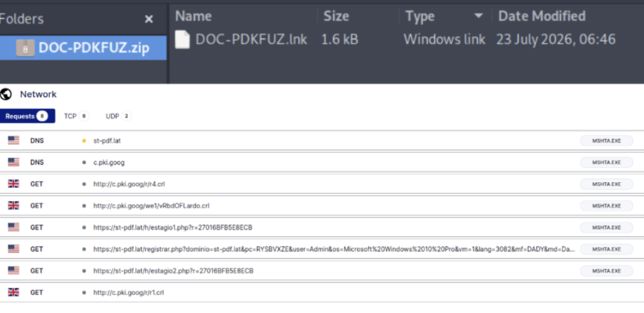Click the zip archive icon beside DOC-PDKFUZ.zip
This screenshot has height=313, width=644.
[25, 48]
